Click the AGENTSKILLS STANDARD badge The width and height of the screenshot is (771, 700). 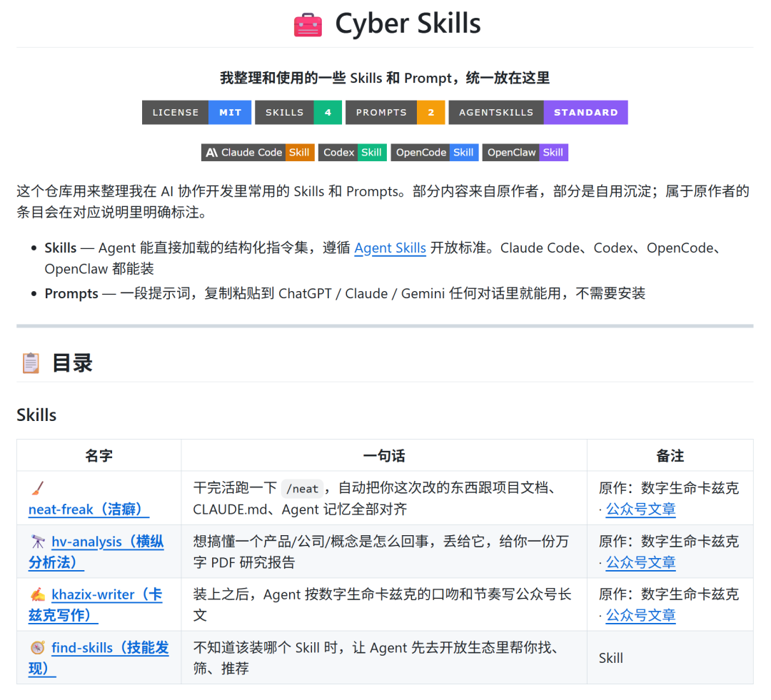(538, 113)
